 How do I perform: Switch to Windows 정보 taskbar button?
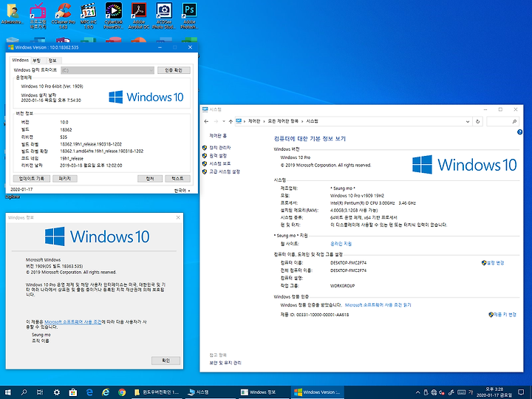262,392
